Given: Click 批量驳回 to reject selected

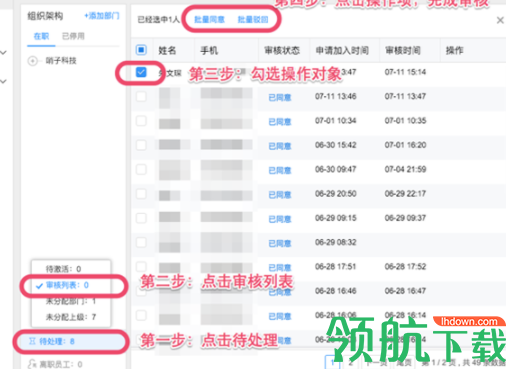Looking at the screenshot, I should pyautogui.click(x=253, y=20).
